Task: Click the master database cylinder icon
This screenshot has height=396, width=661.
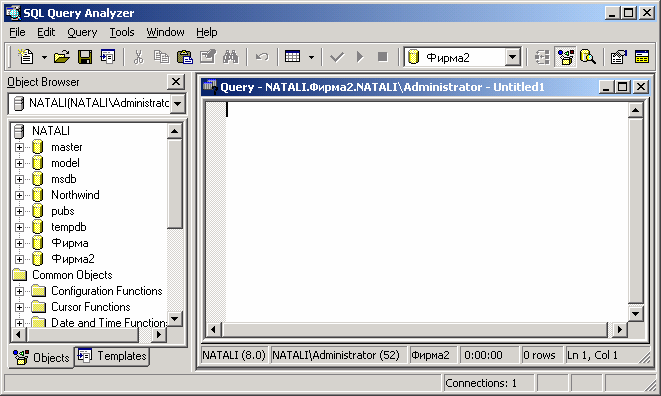Action: pyautogui.click(x=38, y=147)
